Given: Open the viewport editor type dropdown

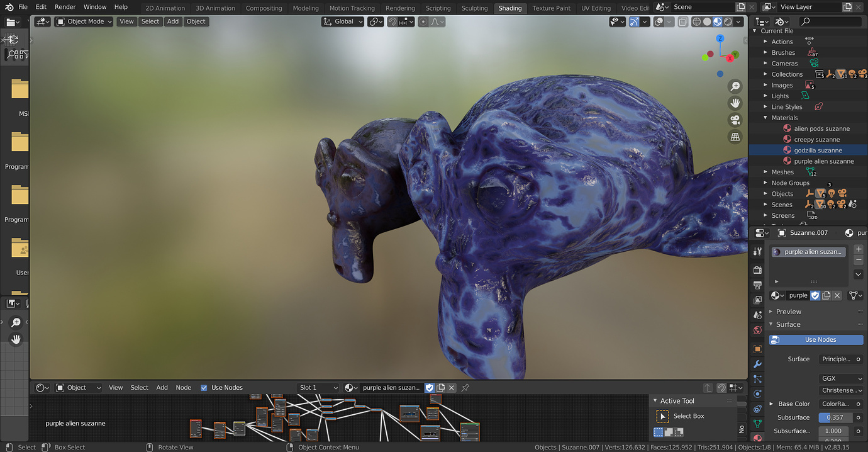Looking at the screenshot, I should pyautogui.click(x=43, y=21).
